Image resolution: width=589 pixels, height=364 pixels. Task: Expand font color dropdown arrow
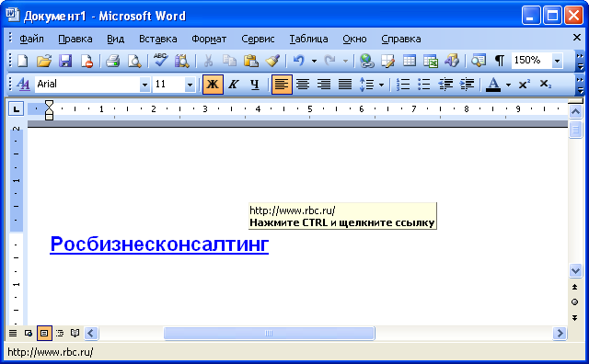pyautogui.click(x=508, y=85)
